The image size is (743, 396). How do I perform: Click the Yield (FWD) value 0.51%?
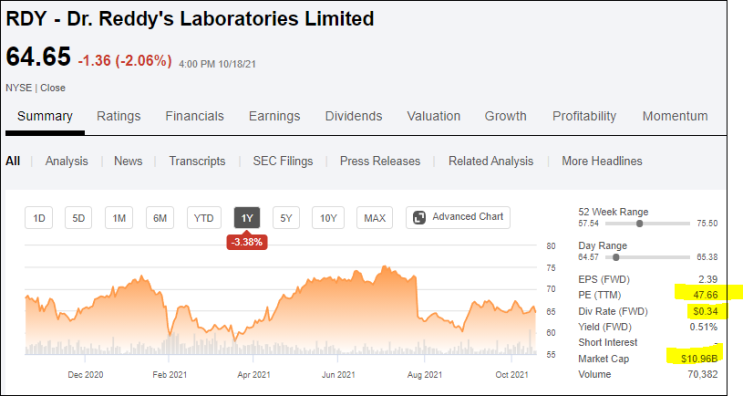704,327
